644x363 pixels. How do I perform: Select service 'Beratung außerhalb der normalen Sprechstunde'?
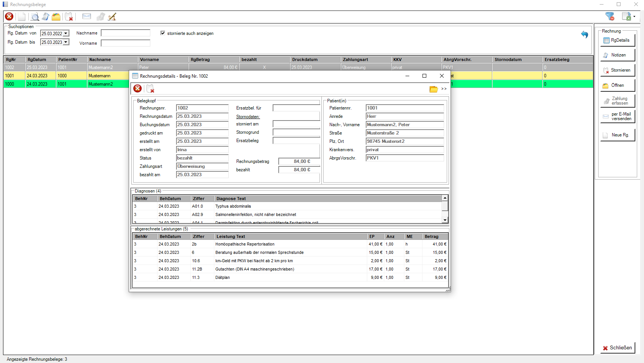tap(290, 252)
